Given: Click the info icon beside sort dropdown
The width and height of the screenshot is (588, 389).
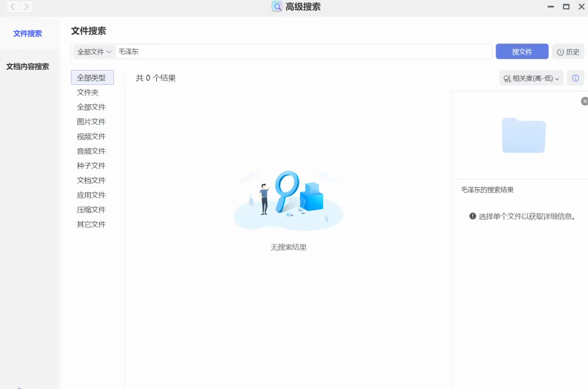Looking at the screenshot, I should coord(575,78).
